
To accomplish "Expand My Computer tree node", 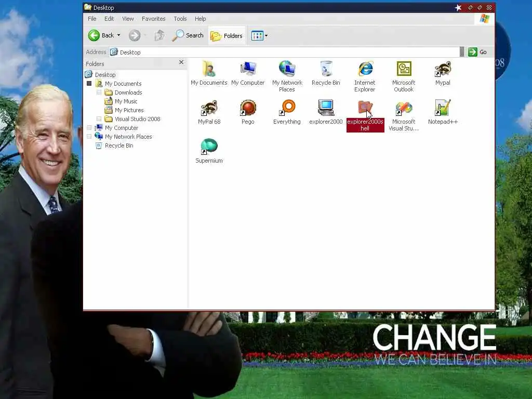I will pos(89,128).
